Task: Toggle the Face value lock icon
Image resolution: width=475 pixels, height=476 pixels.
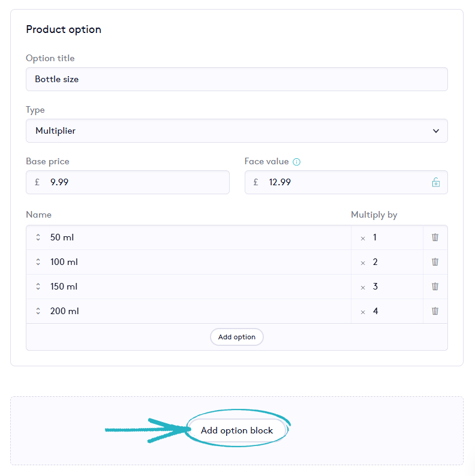Action: pos(436,182)
